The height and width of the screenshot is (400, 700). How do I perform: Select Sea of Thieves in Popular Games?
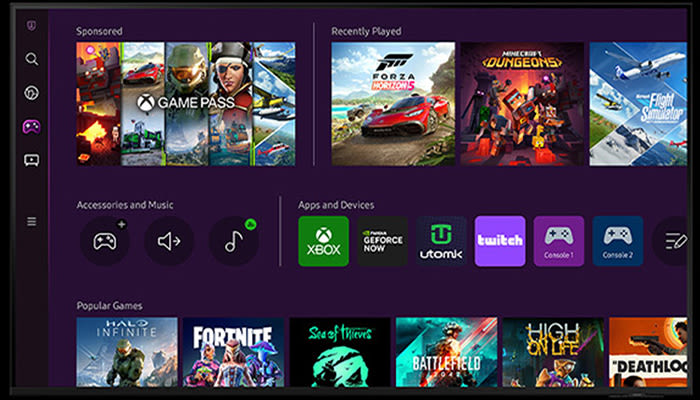(x=339, y=352)
